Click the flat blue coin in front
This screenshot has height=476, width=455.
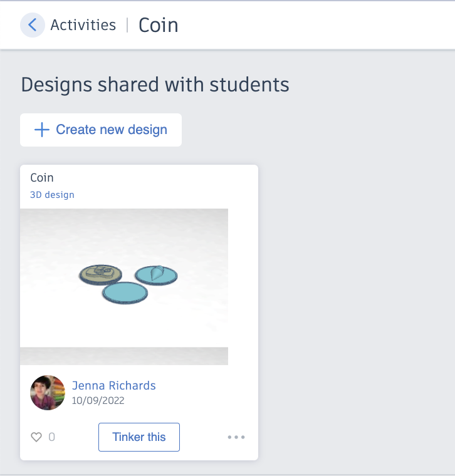(125, 293)
